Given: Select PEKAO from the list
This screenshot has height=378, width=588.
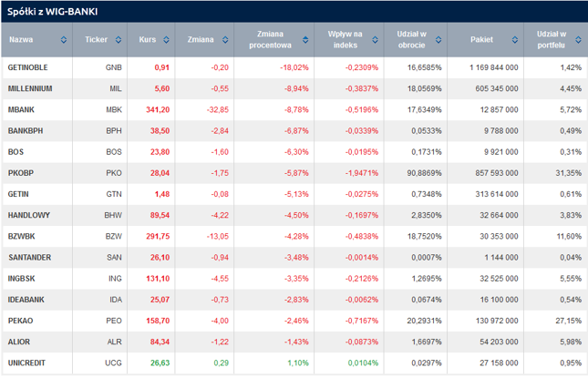Looking at the screenshot, I should (x=20, y=321).
